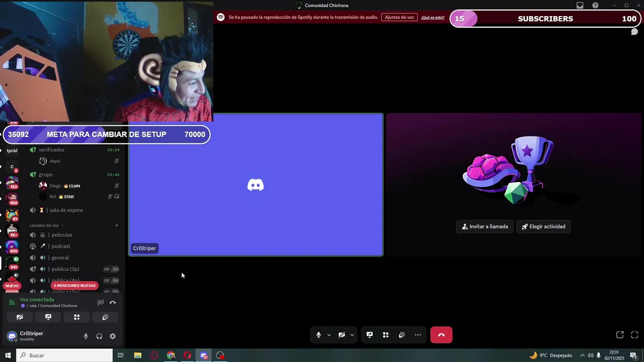644x362 pixels.
Task: Show hidden system tray icons
Action: (x=583, y=355)
